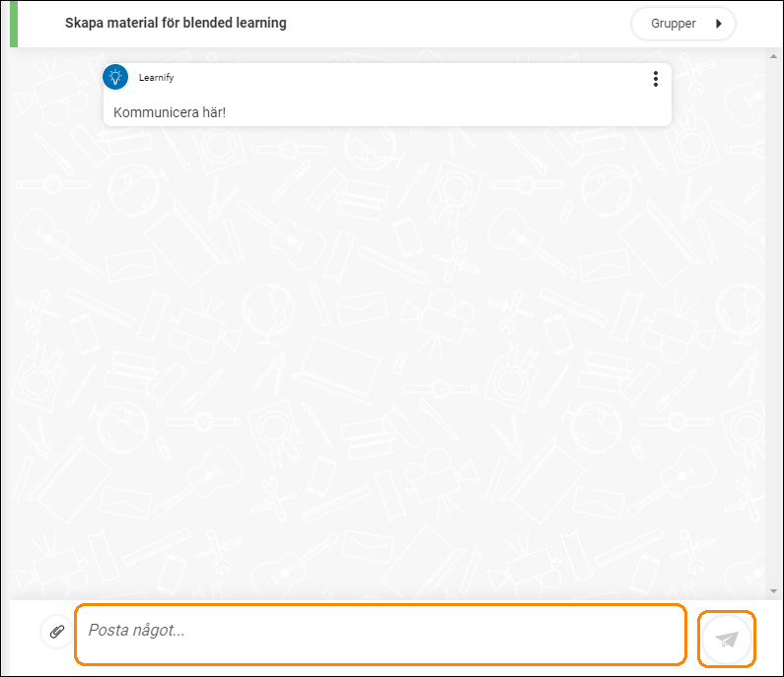Screen dimensions: 784x677
Task: Click the Learnify author name
Action: pyautogui.click(x=156, y=78)
